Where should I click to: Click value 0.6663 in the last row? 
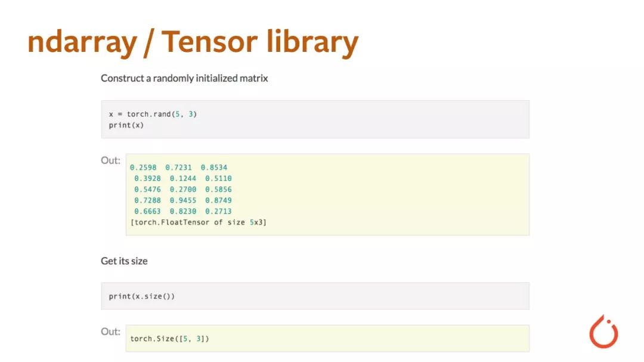(147, 211)
